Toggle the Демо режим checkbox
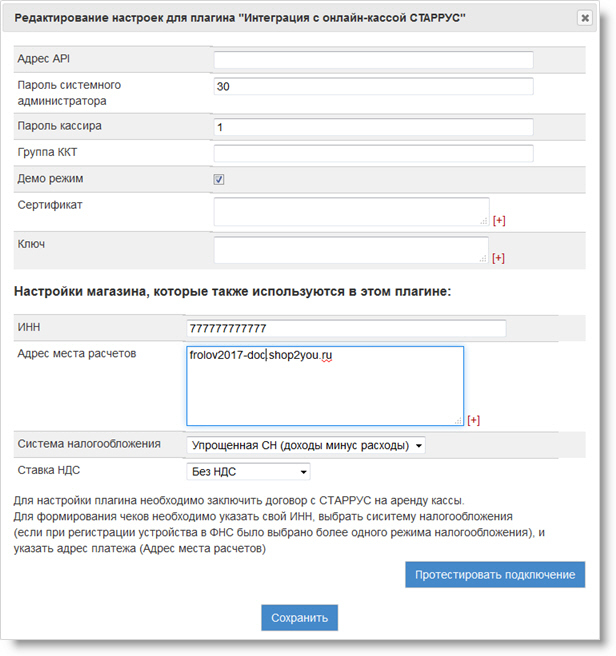The width and height of the screenshot is (616, 656). tap(219, 179)
